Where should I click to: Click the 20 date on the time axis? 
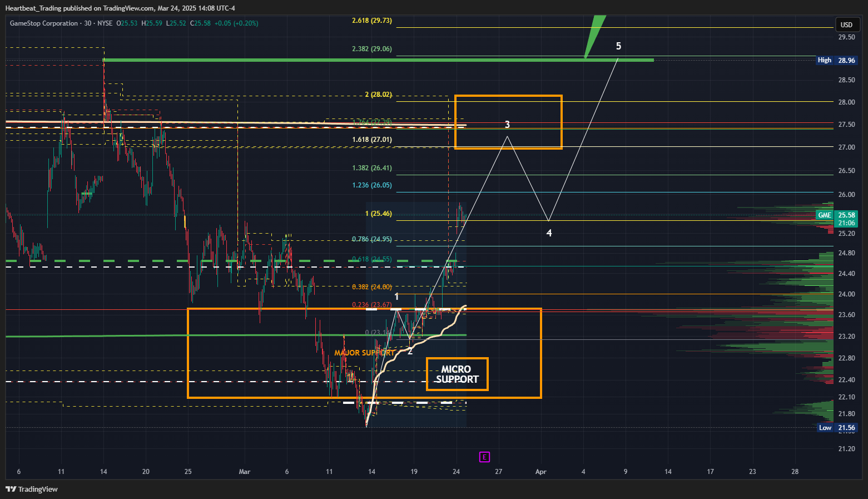(146, 472)
